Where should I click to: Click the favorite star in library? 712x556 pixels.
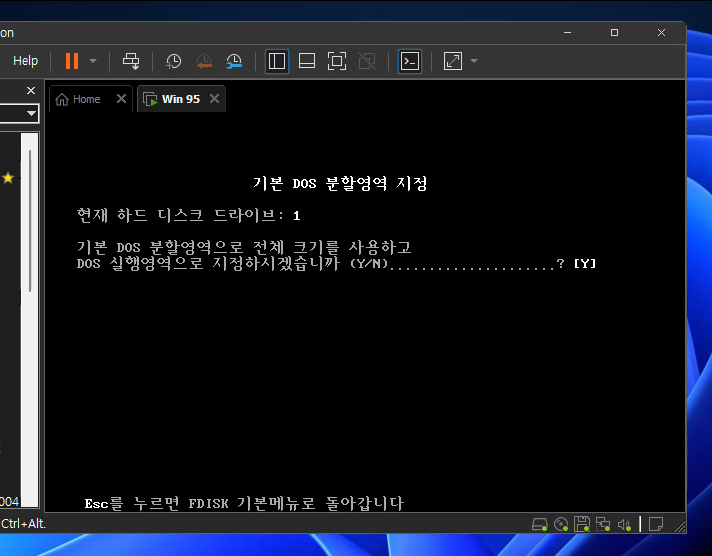click(x=8, y=178)
